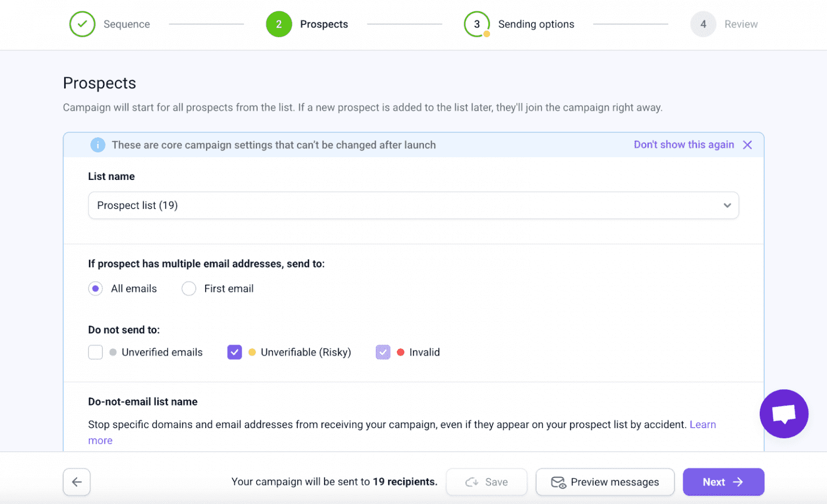The height and width of the screenshot is (504, 827).
Task: Expand the Prospect list dropdown chevron
Action: point(727,205)
